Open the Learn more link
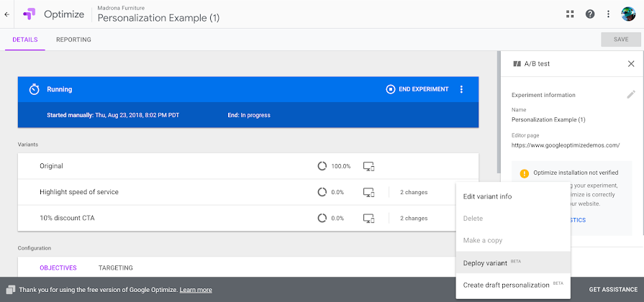Screen dimensions: 644x302 tap(196, 290)
